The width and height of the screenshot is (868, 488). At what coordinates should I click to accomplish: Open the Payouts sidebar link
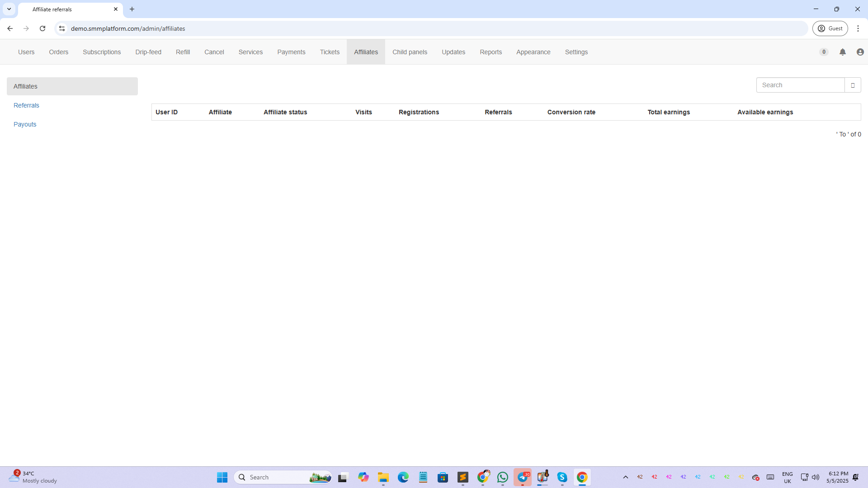25,124
